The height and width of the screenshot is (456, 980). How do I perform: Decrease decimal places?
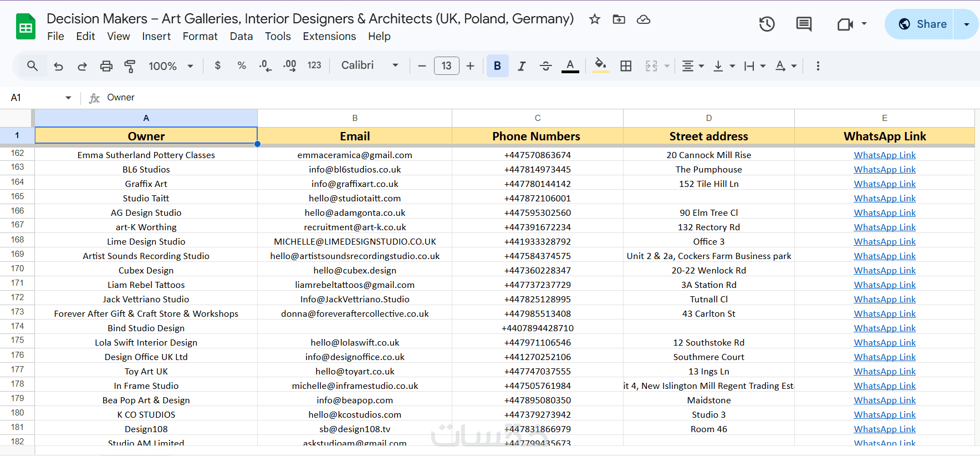tap(265, 65)
